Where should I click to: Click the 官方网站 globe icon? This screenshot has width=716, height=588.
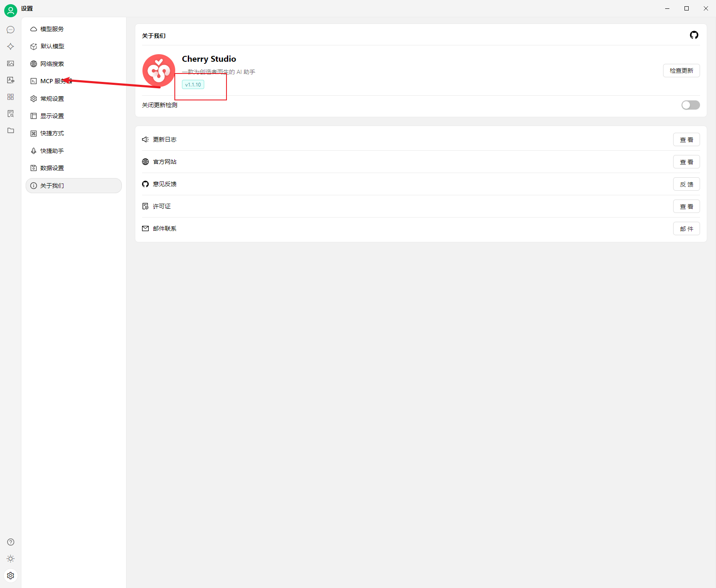pyautogui.click(x=145, y=162)
